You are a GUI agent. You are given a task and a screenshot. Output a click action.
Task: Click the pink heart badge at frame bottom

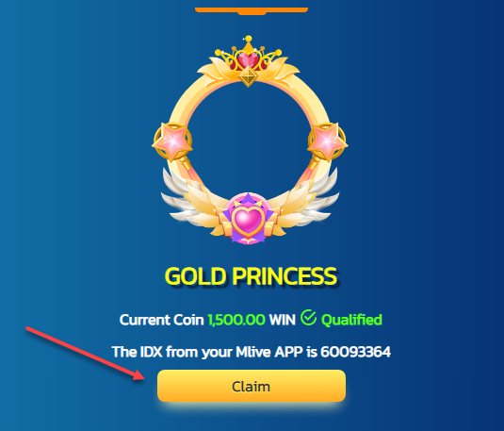pyautogui.click(x=248, y=219)
